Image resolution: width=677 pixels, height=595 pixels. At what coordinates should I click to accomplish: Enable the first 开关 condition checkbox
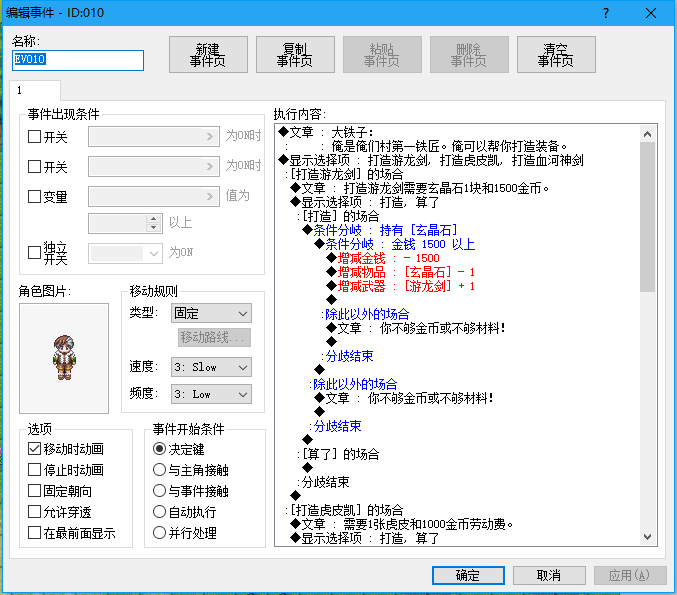(x=34, y=137)
